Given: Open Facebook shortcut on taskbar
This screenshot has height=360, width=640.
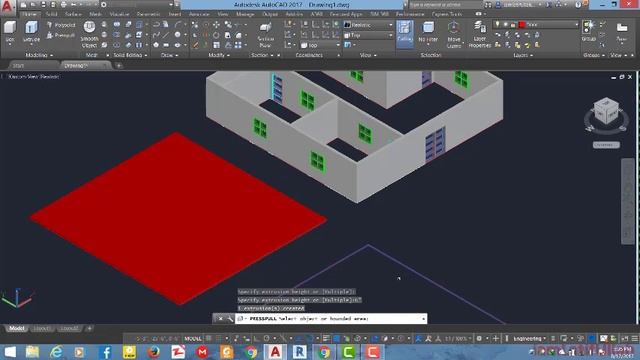Looking at the screenshot, I should click(x=105, y=352).
